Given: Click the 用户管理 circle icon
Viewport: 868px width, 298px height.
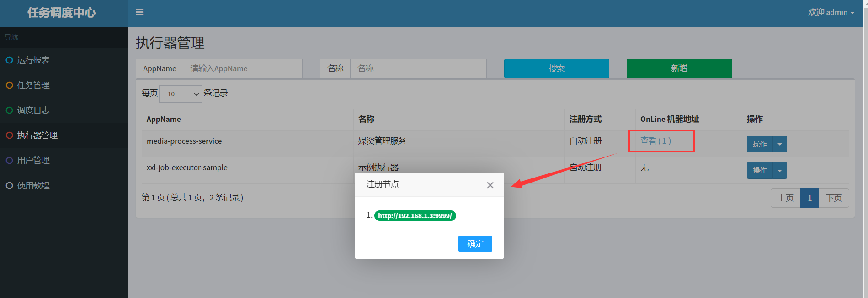Looking at the screenshot, I should tap(9, 161).
